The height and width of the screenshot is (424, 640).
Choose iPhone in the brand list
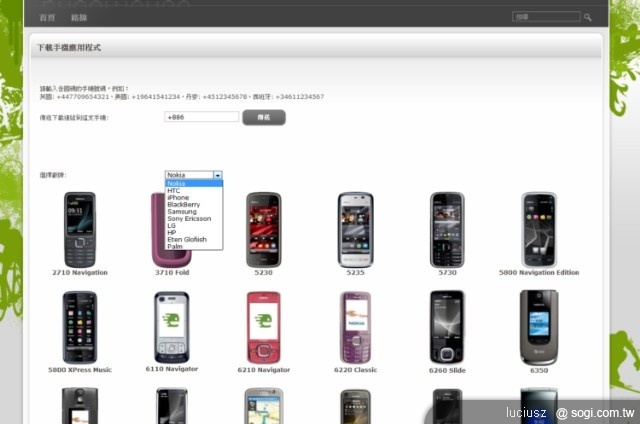point(194,198)
